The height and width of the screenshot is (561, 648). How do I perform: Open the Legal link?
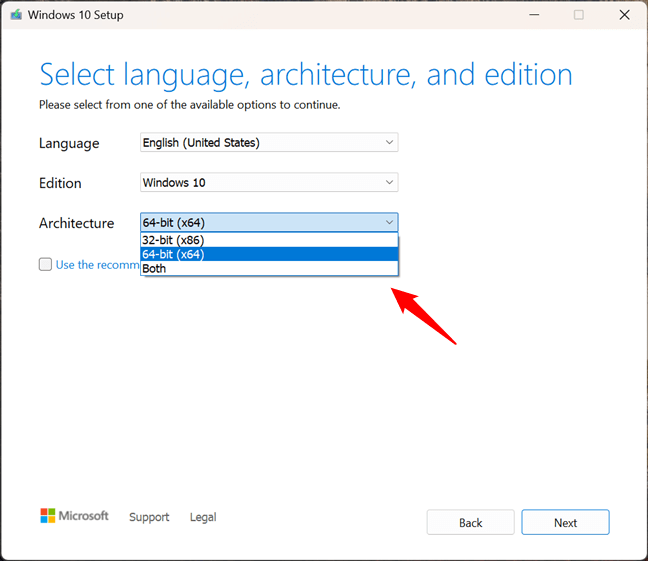pos(203,517)
